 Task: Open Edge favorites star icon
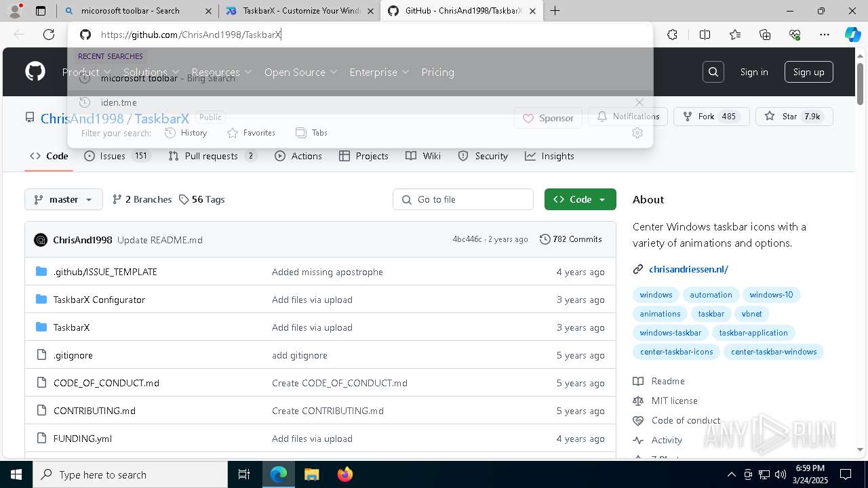click(x=735, y=35)
